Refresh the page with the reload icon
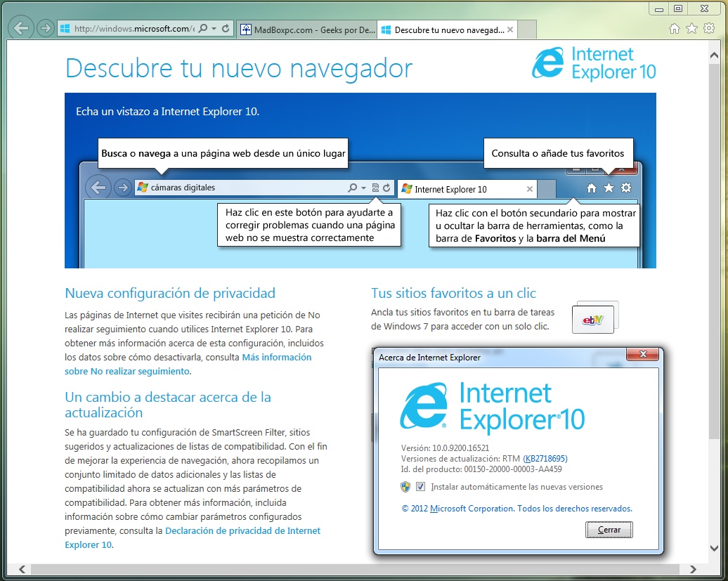Screen dimensions: 728x581 point(226,28)
